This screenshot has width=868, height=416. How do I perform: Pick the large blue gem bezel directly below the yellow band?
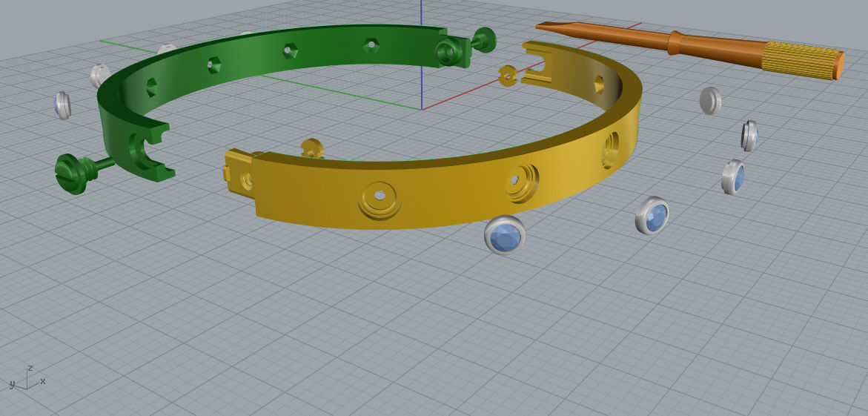coord(504,234)
